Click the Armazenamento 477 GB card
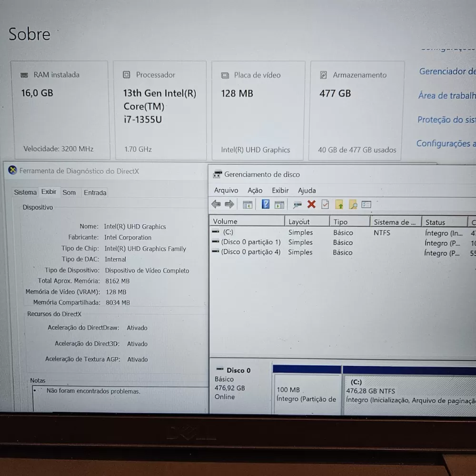Viewport: 476px width, 476px height. pos(357,111)
